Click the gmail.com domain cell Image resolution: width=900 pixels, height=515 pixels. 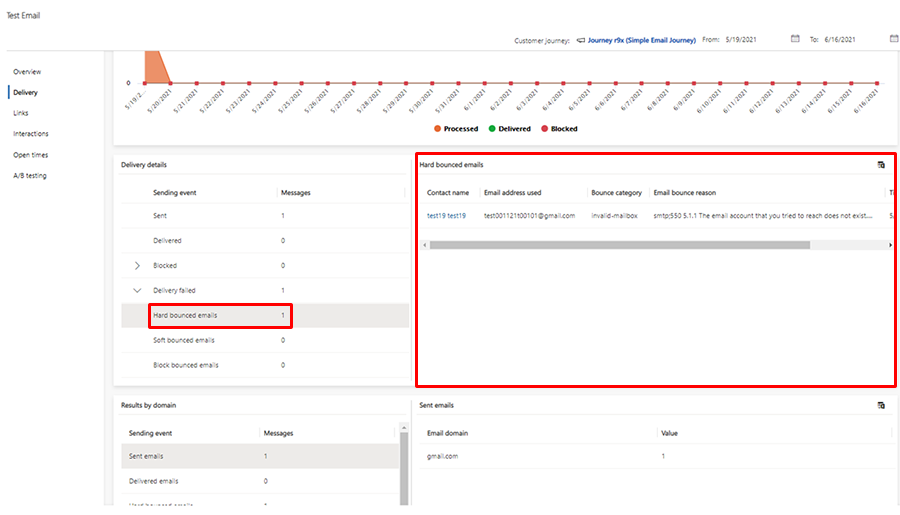[x=443, y=456]
